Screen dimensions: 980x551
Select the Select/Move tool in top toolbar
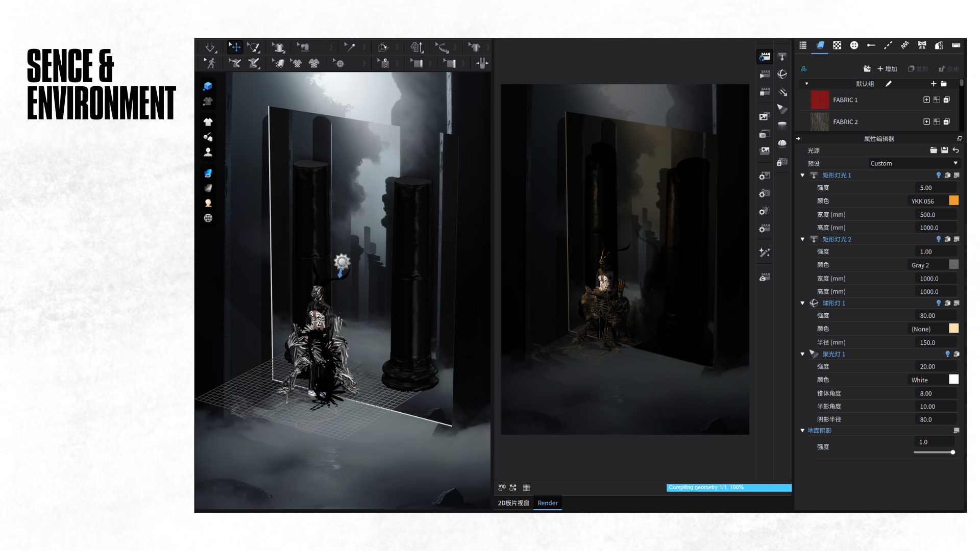(235, 47)
